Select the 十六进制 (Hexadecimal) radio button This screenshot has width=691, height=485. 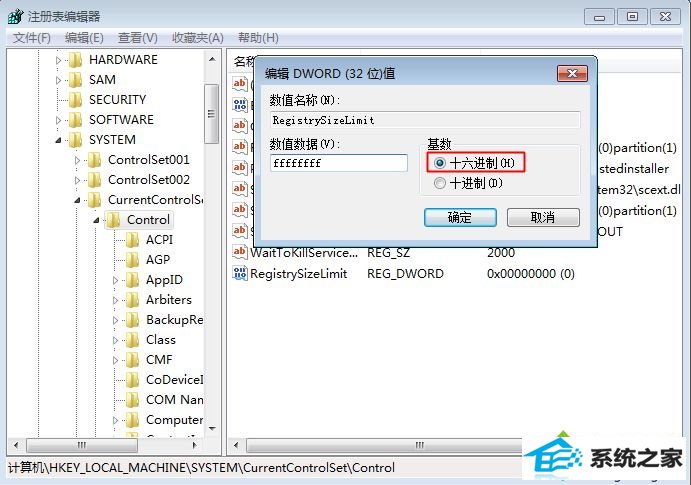[439, 163]
